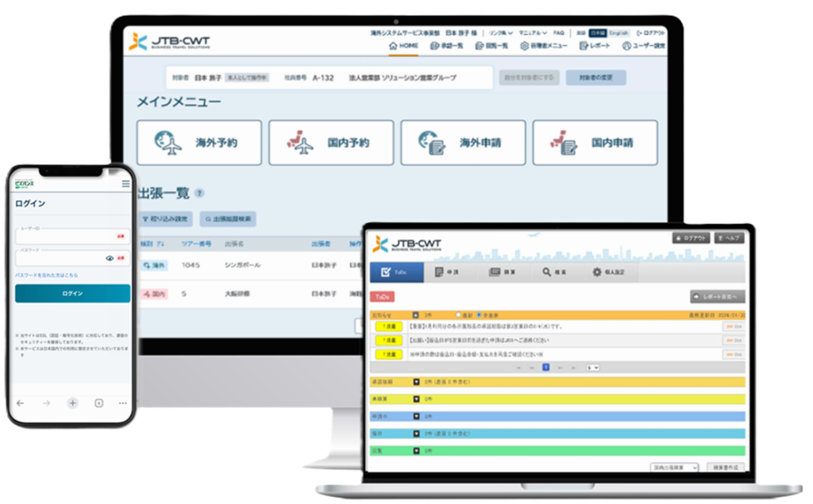Select tour number 1045 cell
Image resolution: width=813 pixels, height=504 pixels.
pos(191,265)
